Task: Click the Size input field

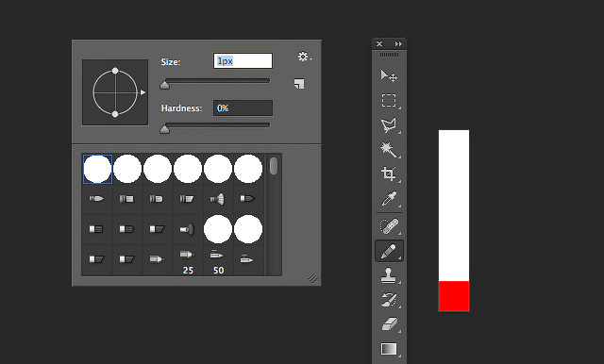Action: [243, 61]
